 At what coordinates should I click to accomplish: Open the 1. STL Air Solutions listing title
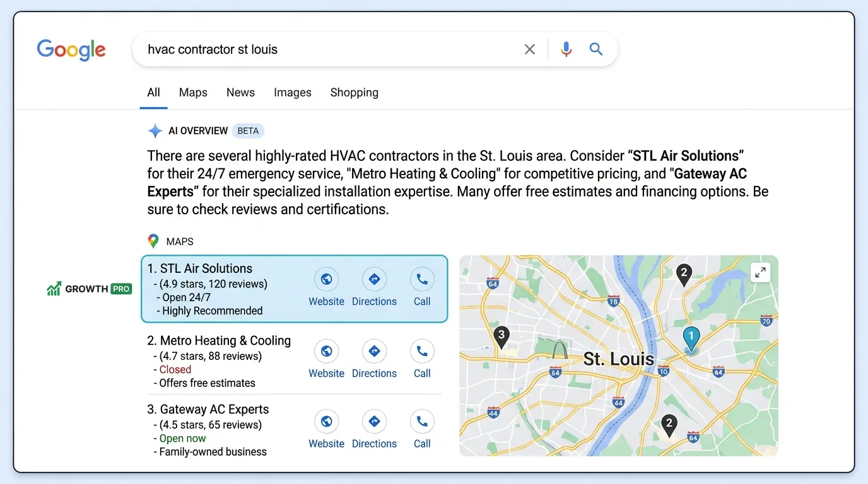200,268
